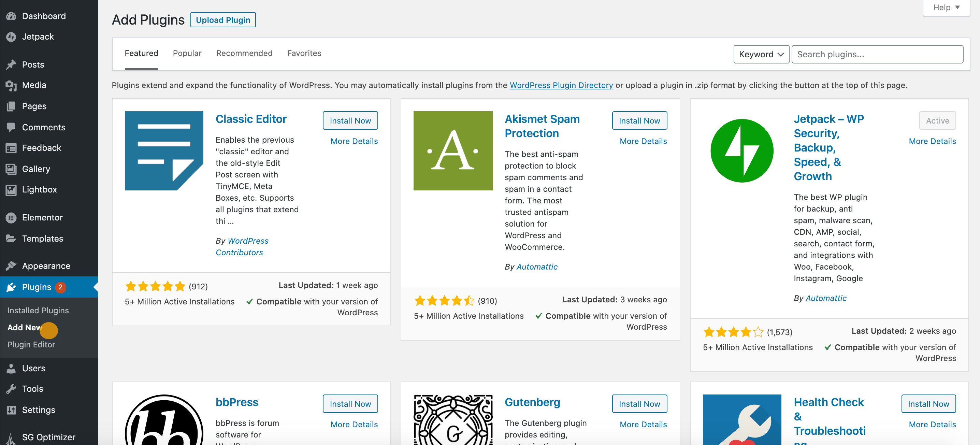Click the Media sidebar icon

(x=11, y=85)
